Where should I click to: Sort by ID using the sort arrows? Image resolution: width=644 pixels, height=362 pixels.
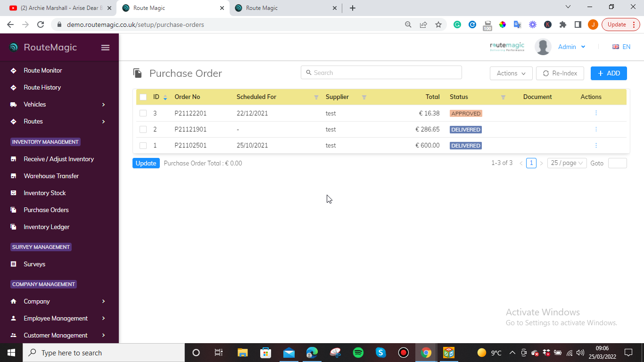(x=165, y=97)
